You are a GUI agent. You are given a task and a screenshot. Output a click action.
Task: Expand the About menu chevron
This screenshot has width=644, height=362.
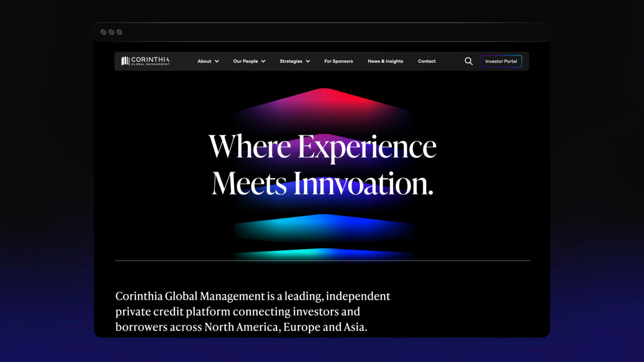coord(217,62)
